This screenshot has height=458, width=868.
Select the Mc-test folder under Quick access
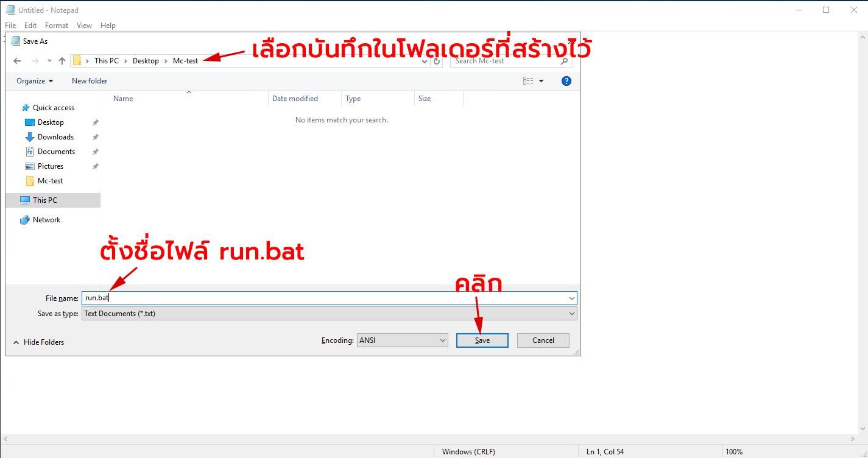(x=50, y=180)
